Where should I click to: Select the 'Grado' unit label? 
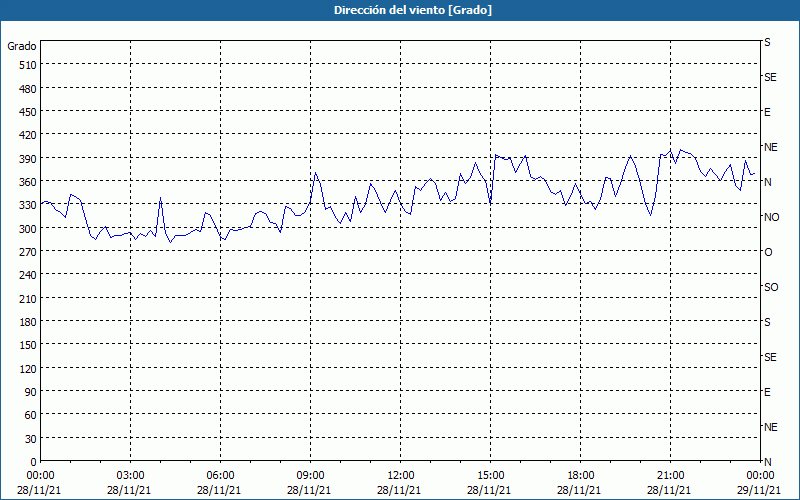[x=22, y=46]
